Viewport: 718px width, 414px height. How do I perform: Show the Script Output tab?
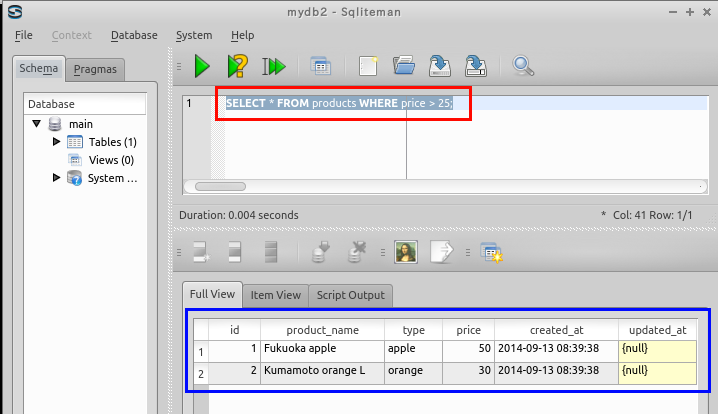click(350, 295)
